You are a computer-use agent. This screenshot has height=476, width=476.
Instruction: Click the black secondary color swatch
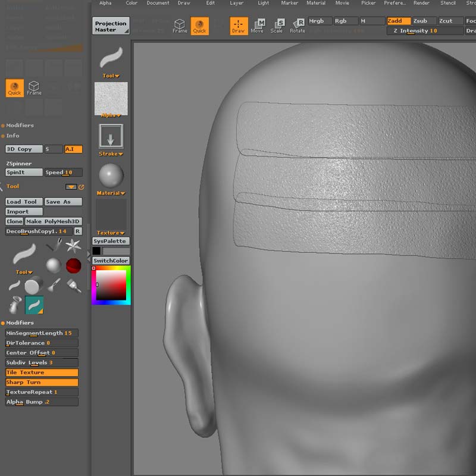(96, 250)
